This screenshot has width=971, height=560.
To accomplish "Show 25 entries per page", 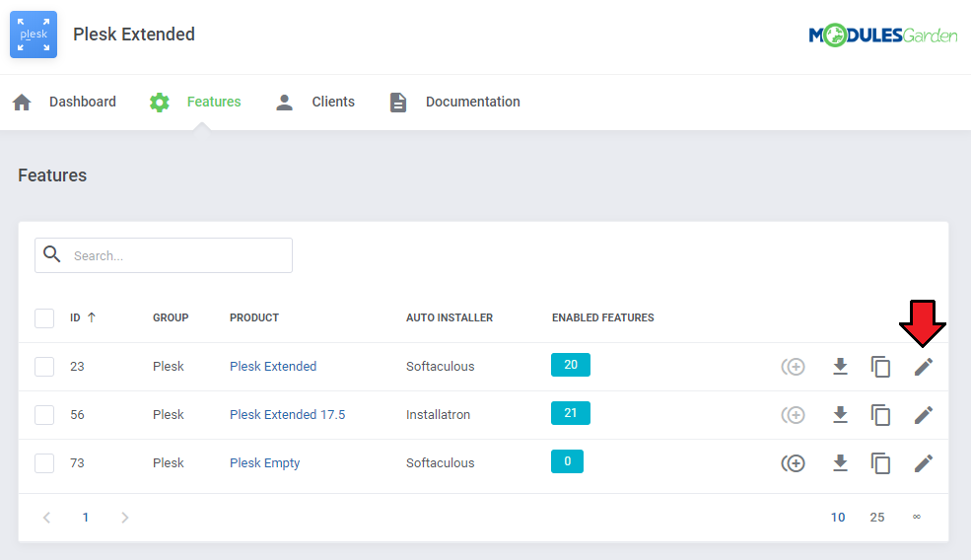I will pyautogui.click(x=877, y=518).
